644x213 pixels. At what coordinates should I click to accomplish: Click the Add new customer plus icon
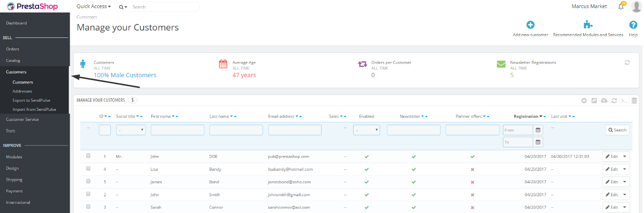coord(530,25)
